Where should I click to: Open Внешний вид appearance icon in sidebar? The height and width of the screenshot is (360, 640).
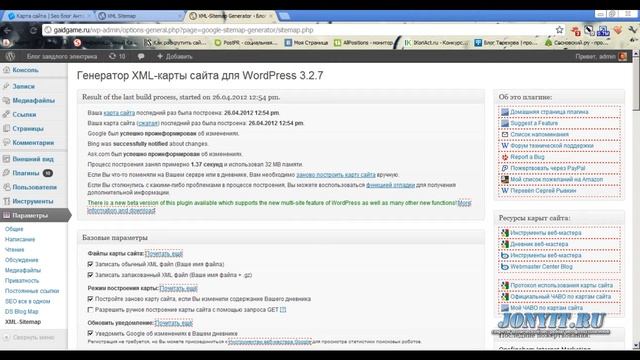(x=6, y=159)
